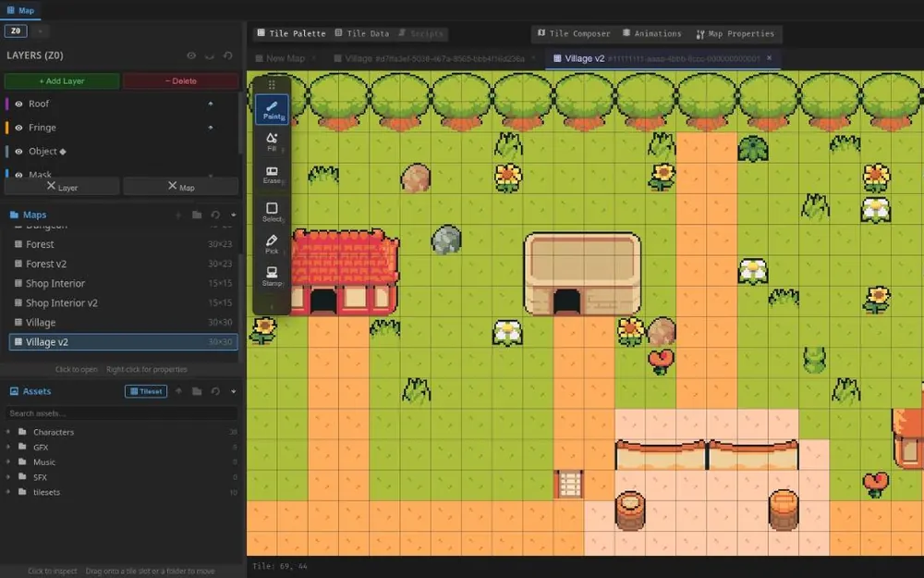Click the Music folder icon

pos(22,461)
